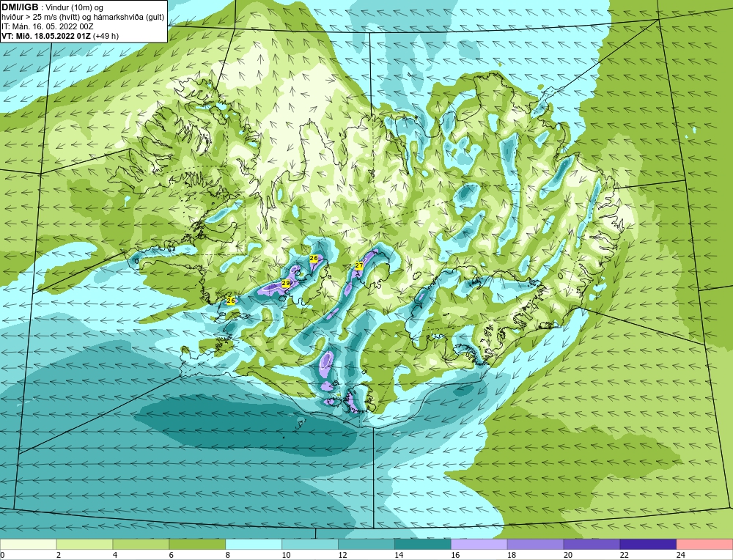Click the legend scale value 0
This screenshot has height=560, width=733.
(x=2, y=556)
